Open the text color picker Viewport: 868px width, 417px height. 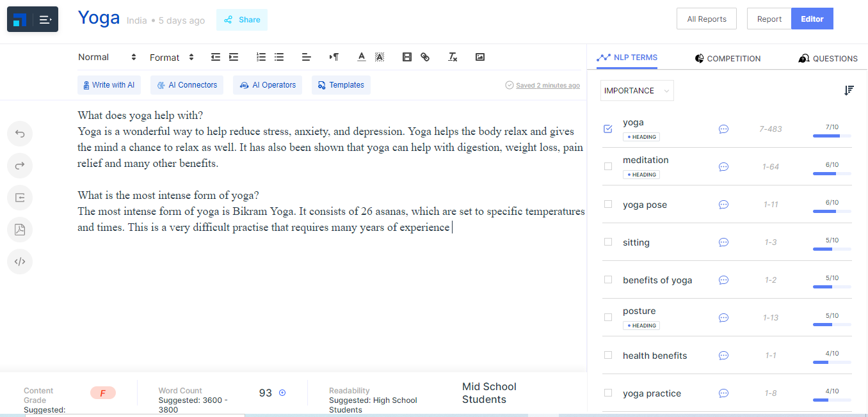pyautogui.click(x=362, y=57)
